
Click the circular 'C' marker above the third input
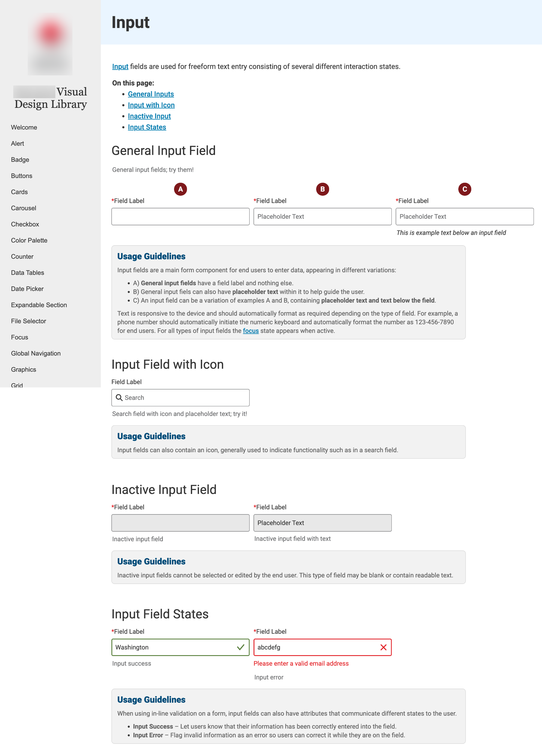click(x=465, y=189)
